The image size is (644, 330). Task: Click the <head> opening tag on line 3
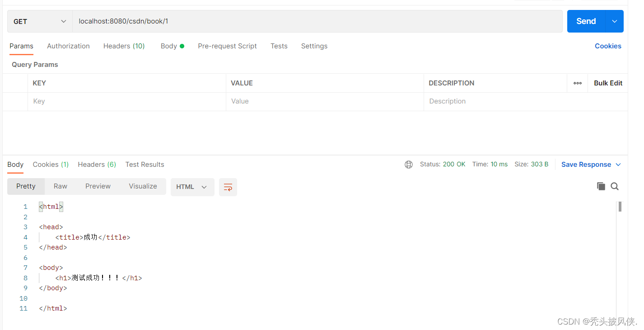pyautogui.click(x=51, y=227)
